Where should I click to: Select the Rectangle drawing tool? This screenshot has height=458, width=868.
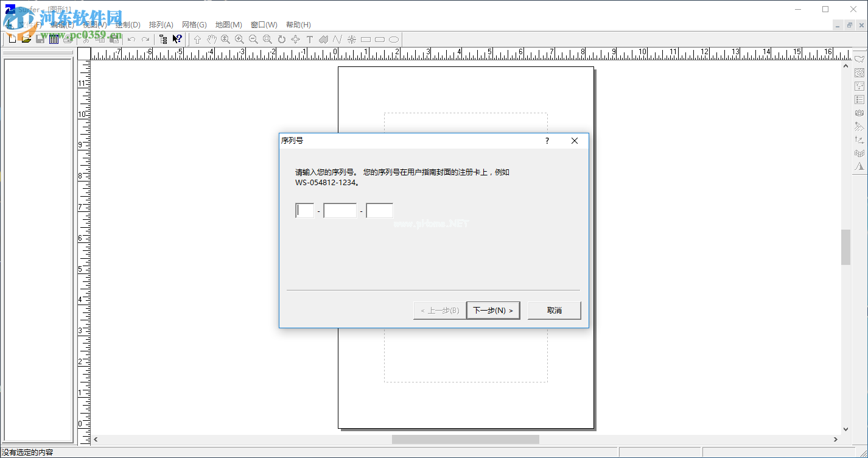click(365, 39)
